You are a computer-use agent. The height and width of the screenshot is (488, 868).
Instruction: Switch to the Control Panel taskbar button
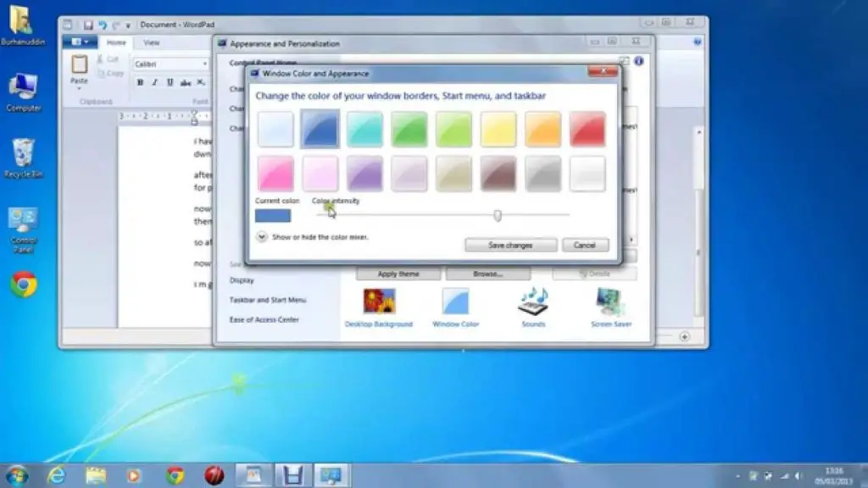coord(331,475)
